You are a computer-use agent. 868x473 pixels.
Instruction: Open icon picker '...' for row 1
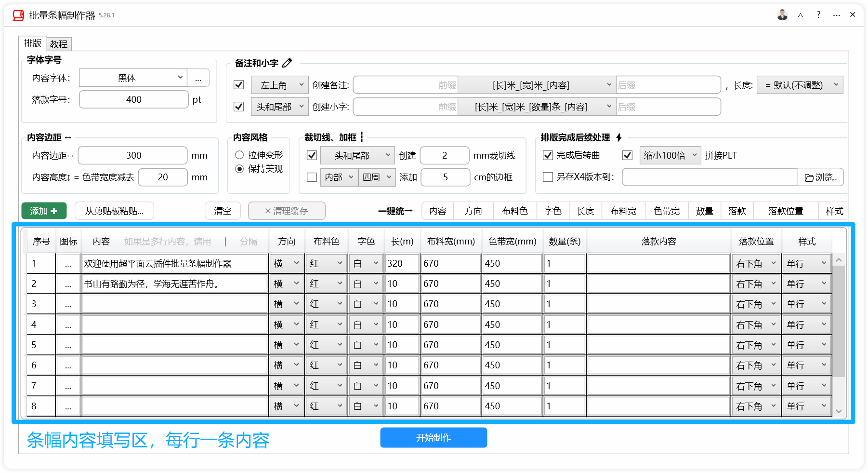coord(68,264)
